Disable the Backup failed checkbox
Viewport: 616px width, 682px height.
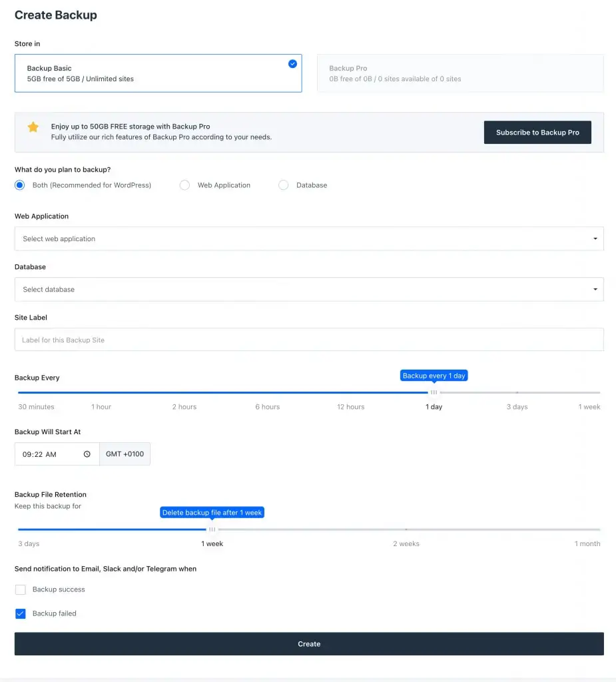click(20, 613)
